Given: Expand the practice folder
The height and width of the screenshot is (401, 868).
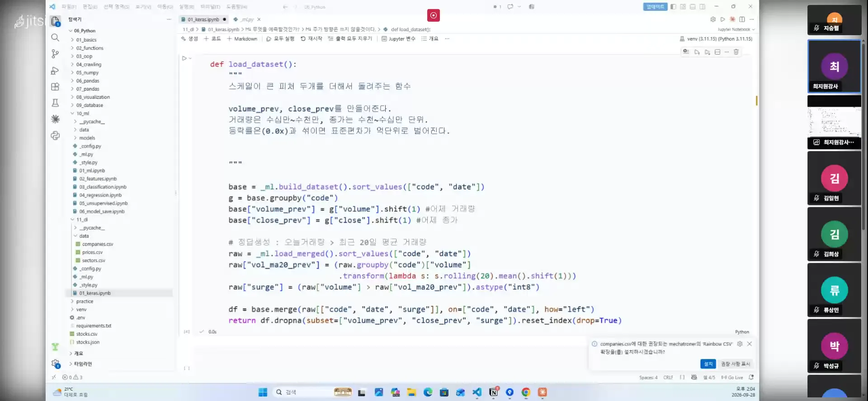Looking at the screenshot, I should point(85,301).
